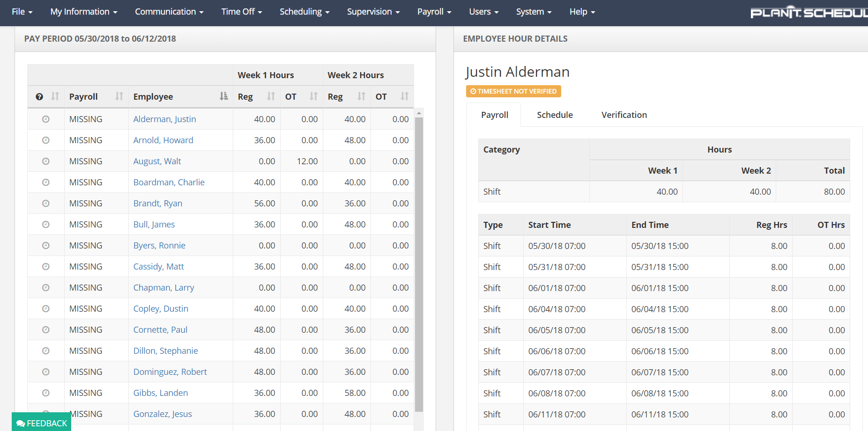The width and height of the screenshot is (868, 431).
Task: Open the Payroll menu in navigation bar
Action: [x=434, y=12]
